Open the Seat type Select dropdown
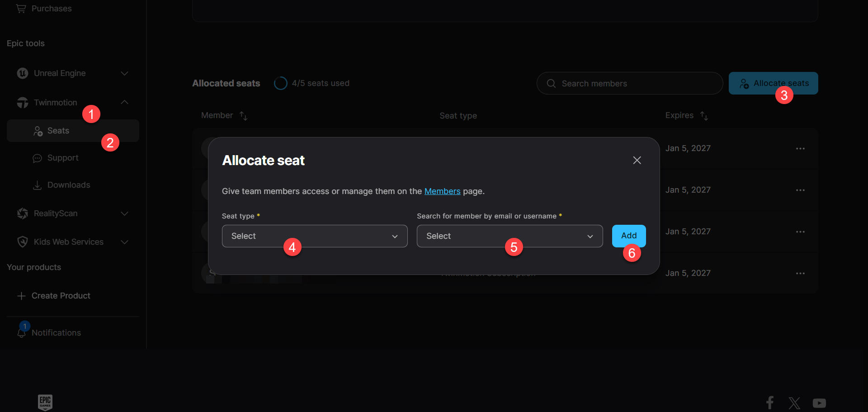The height and width of the screenshot is (412, 868). point(315,236)
